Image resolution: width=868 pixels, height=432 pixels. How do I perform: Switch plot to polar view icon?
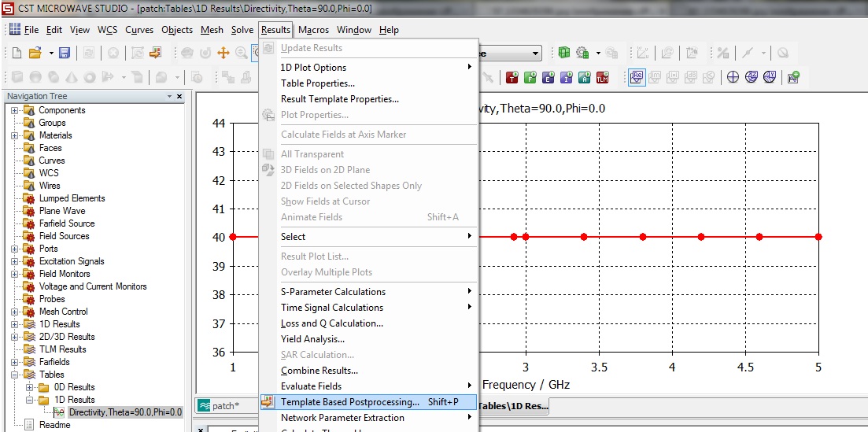point(733,78)
